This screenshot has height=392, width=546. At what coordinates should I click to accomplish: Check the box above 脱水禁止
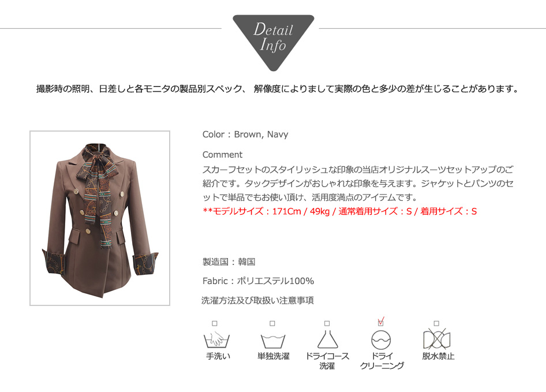(x=436, y=323)
